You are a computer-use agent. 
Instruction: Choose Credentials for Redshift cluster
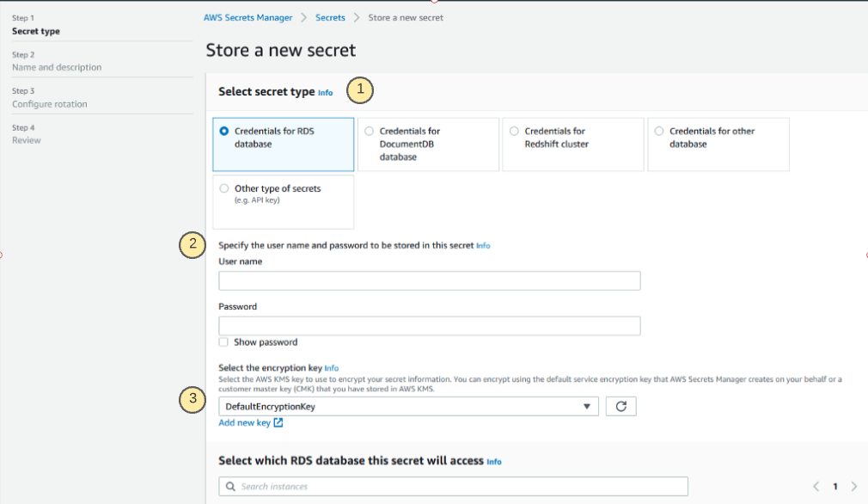point(573,144)
